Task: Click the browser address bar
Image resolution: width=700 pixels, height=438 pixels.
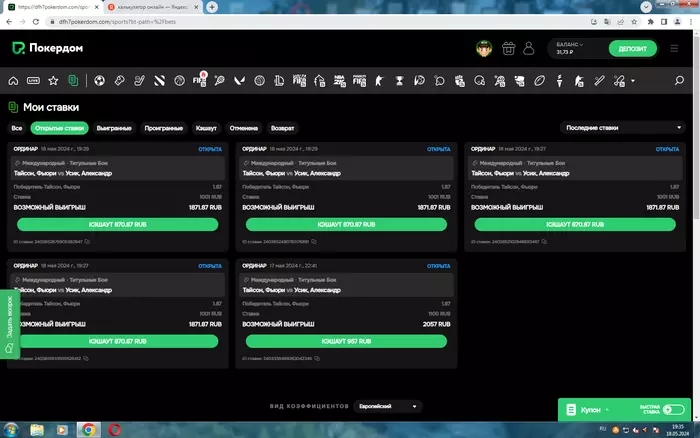Action: 312,22
